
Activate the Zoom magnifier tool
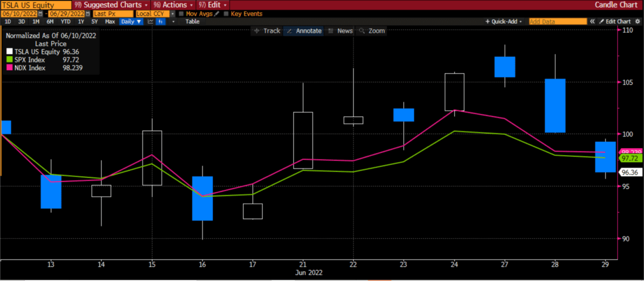pyautogui.click(x=372, y=31)
